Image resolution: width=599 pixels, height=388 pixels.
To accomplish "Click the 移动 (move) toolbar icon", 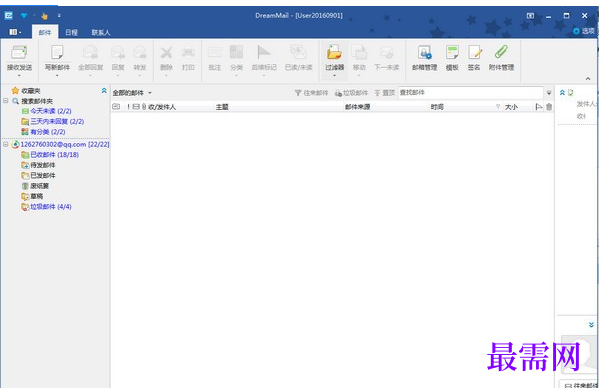I will tap(359, 52).
